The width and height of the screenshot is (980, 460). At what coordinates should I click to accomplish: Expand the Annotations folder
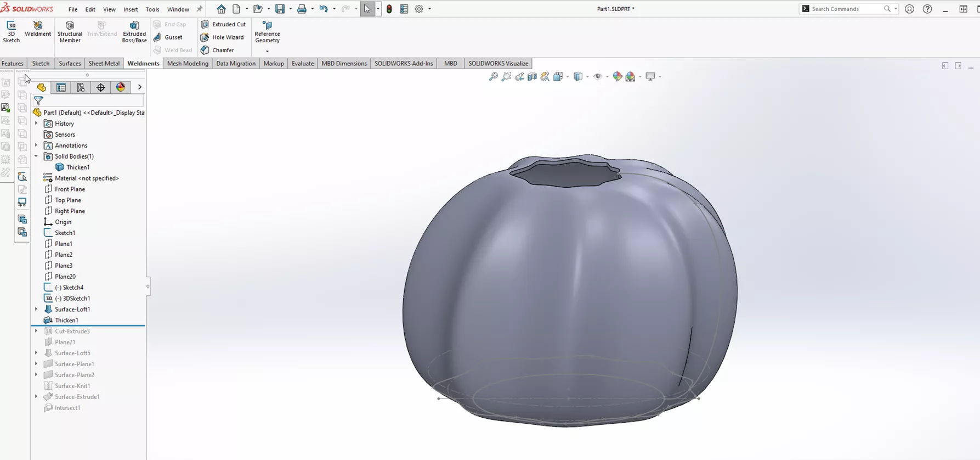[x=36, y=145]
